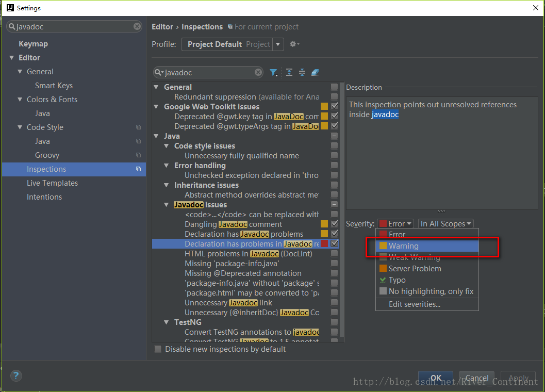545x392 pixels.
Task: Open Edit severities... entry
Action: coord(427,304)
